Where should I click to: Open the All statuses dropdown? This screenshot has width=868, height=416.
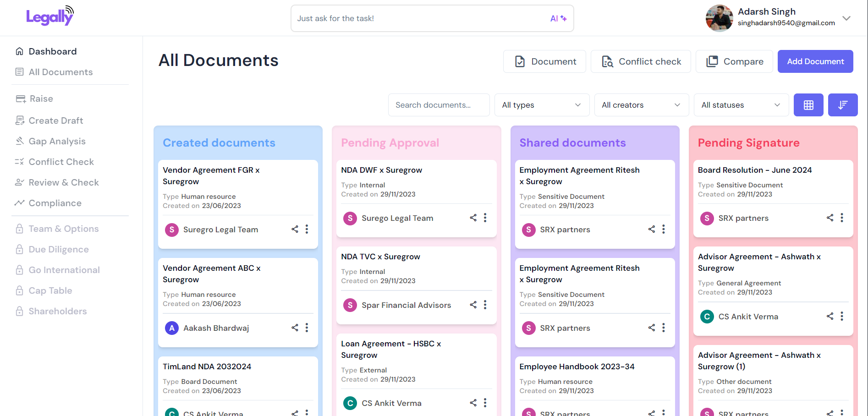pos(741,105)
